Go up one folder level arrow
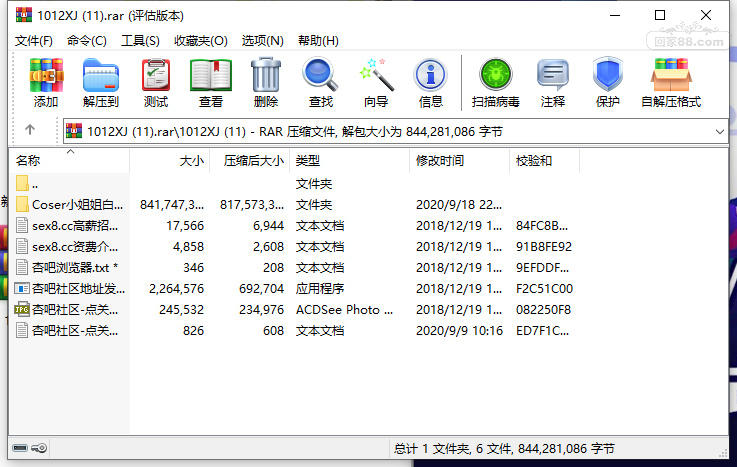Image resolution: width=737 pixels, height=467 pixels. [30, 130]
